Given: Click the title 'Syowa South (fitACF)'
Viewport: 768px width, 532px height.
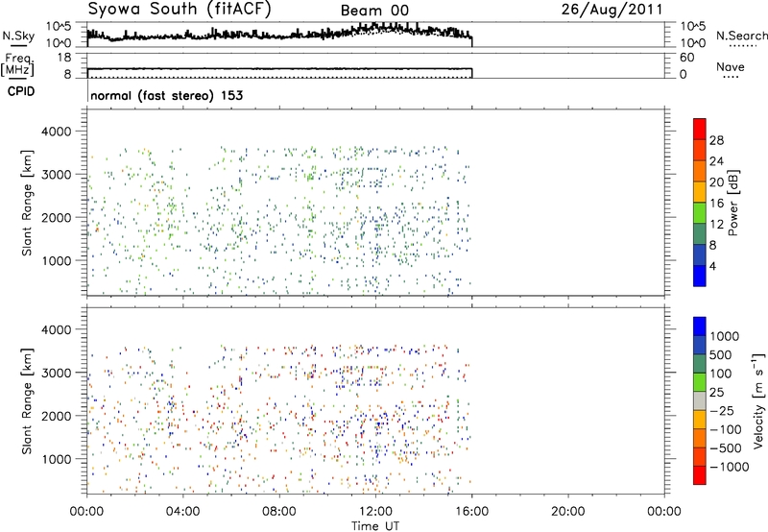Looking at the screenshot, I should coord(180,10).
